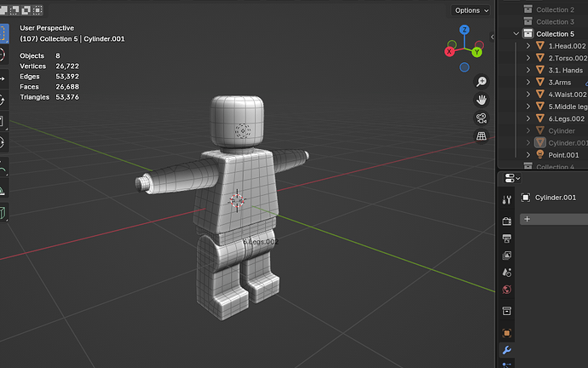Expand the 3.1. Hands object
This screenshot has width=588, height=368.
click(x=528, y=70)
